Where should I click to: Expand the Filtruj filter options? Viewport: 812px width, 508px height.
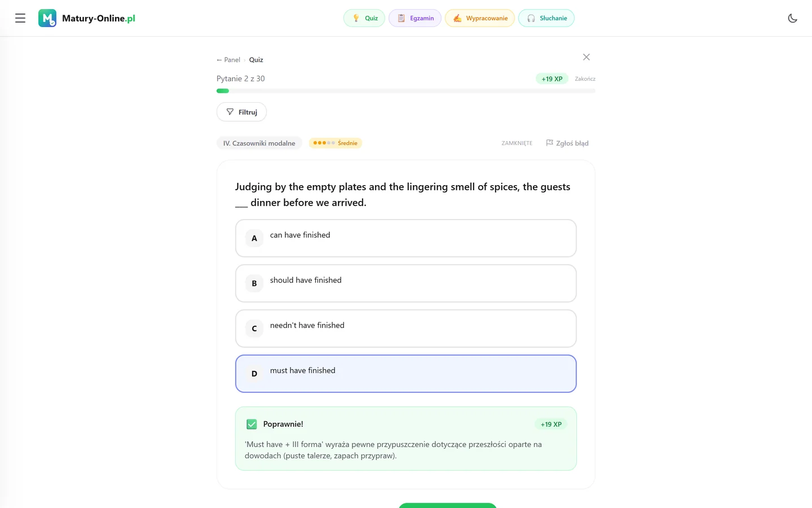point(241,112)
